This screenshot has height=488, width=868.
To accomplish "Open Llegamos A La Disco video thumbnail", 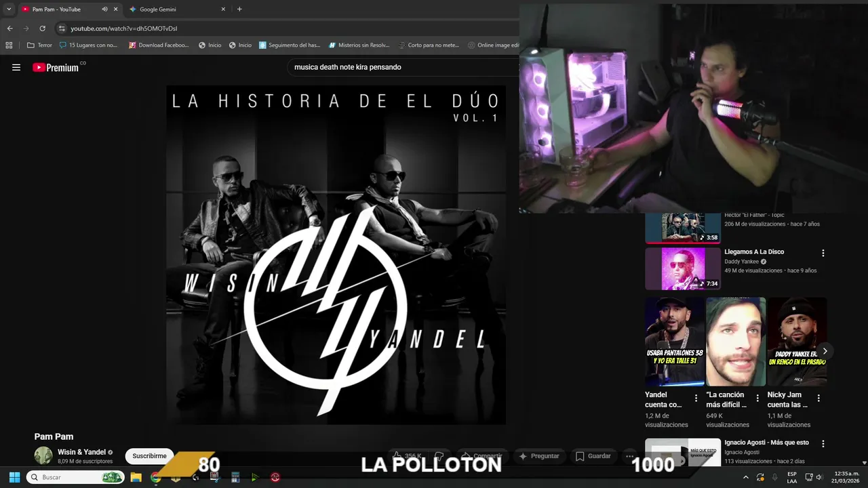I will (683, 268).
